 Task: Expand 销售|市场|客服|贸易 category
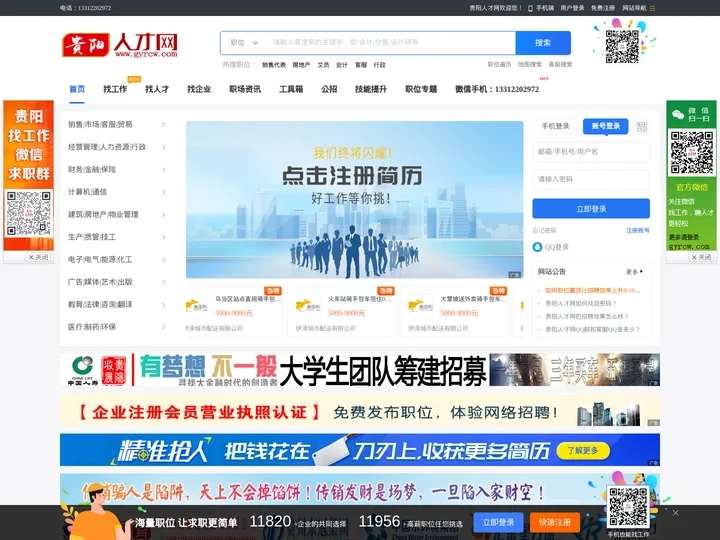[117, 124]
